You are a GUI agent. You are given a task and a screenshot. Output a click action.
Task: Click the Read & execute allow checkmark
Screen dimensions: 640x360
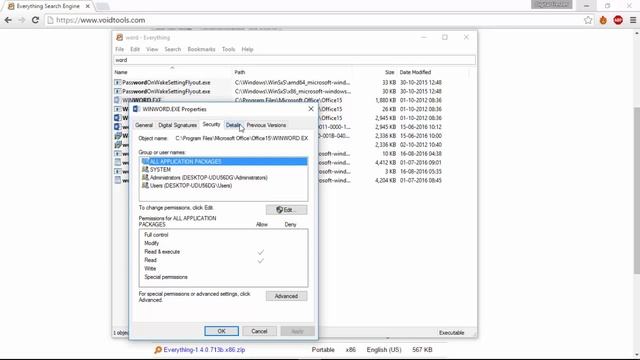(260, 252)
